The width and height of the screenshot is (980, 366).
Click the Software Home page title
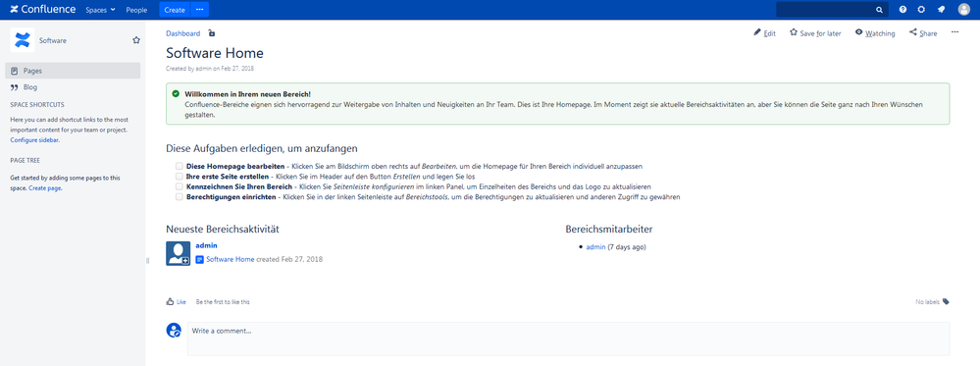(x=215, y=53)
